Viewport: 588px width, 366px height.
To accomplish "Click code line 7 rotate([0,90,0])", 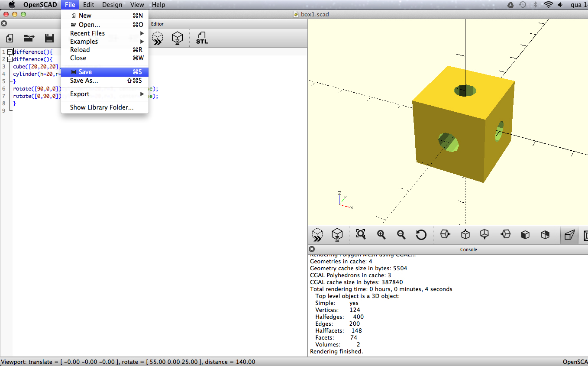I will pyautogui.click(x=37, y=96).
